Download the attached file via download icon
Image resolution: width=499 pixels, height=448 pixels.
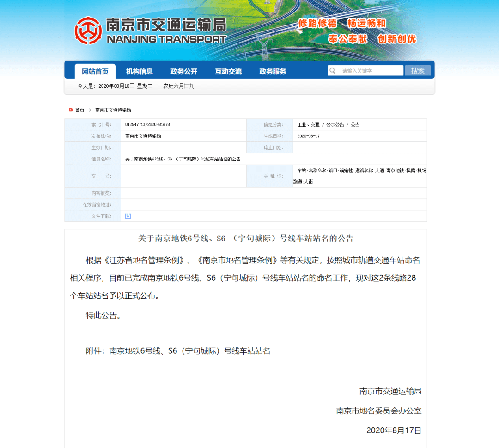click(x=128, y=216)
